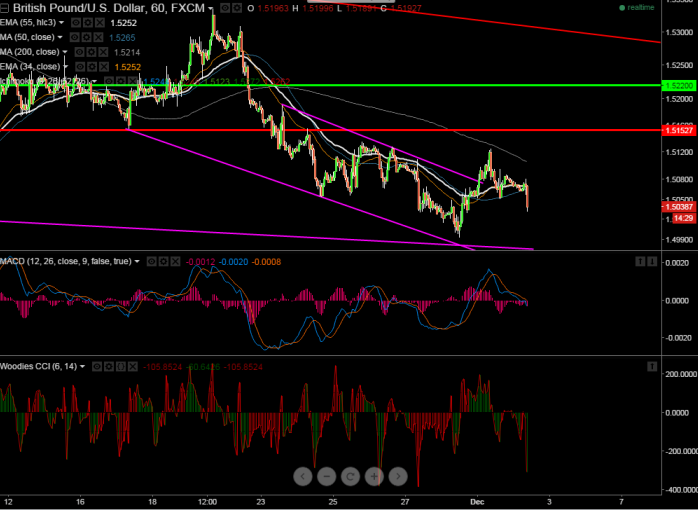Zoom in with the round plus button
The width and height of the screenshot is (698, 510).
pos(374,477)
